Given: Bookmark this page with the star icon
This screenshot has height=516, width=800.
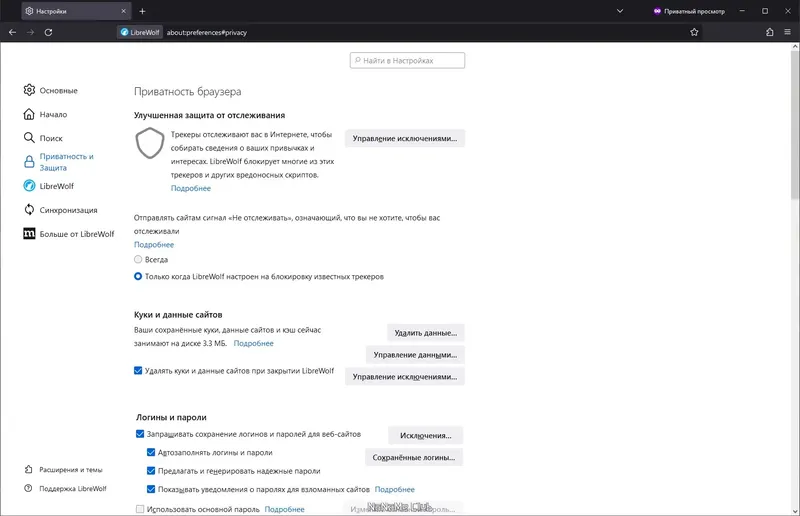Looking at the screenshot, I should (x=694, y=32).
